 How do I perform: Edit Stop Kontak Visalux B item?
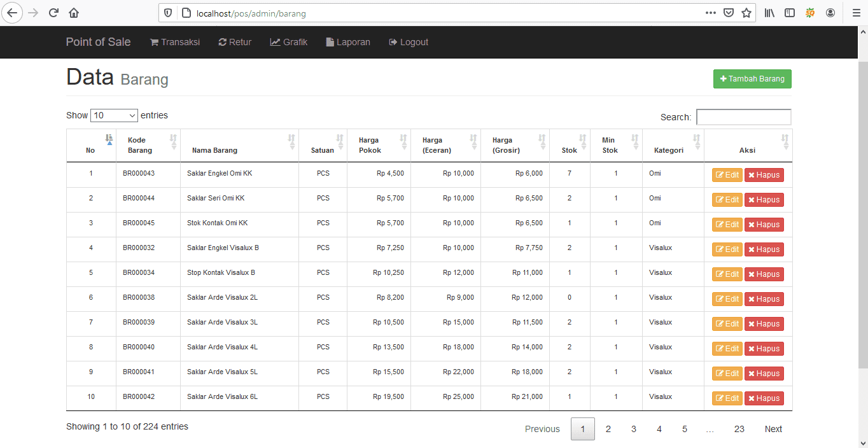tap(727, 274)
